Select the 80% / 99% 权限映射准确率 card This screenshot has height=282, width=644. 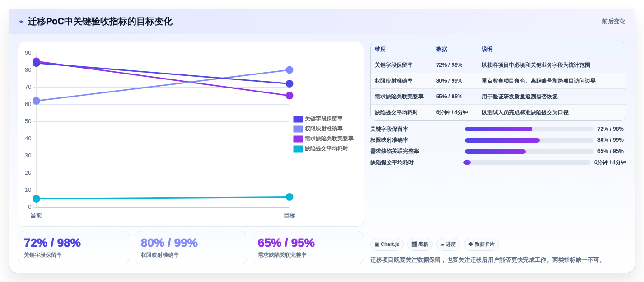click(191, 248)
